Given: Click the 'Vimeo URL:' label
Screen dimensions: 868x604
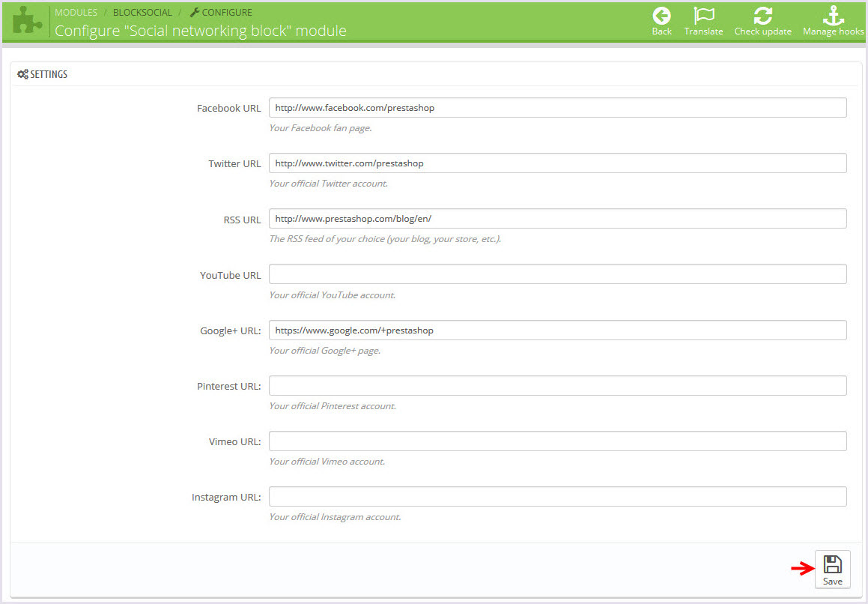Looking at the screenshot, I should tap(234, 441).
